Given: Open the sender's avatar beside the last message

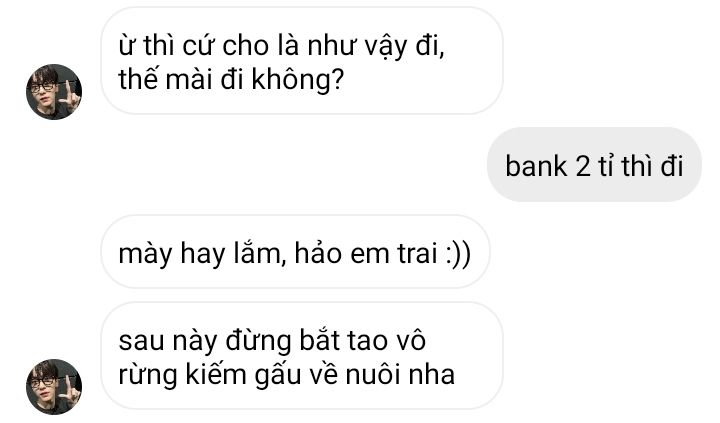Looking at the screenshot, I should point(54,387).
